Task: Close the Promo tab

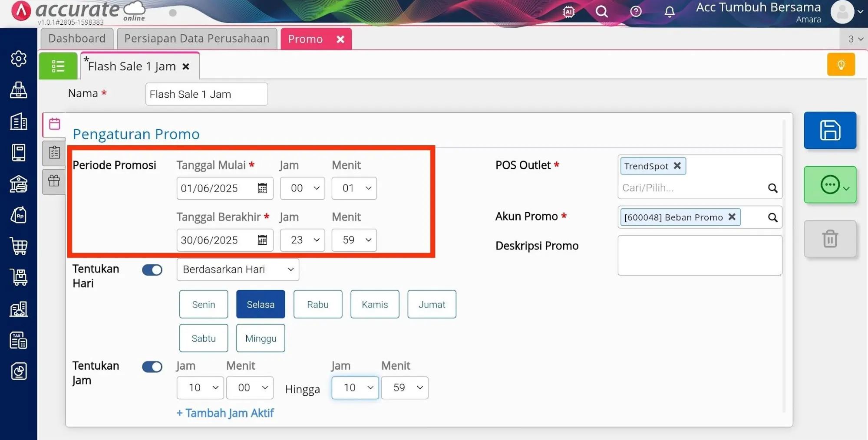Action: (x=340, y=39)
